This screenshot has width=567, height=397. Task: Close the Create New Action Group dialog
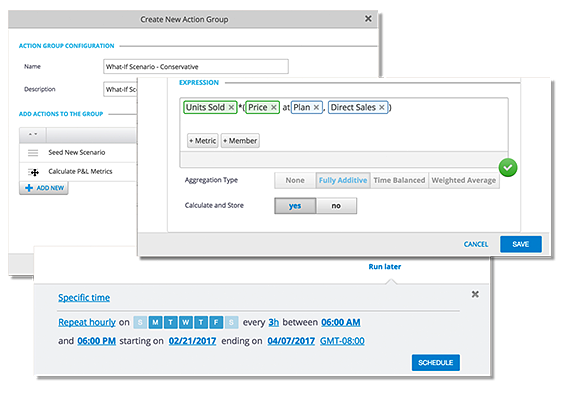tap(368, 18)
